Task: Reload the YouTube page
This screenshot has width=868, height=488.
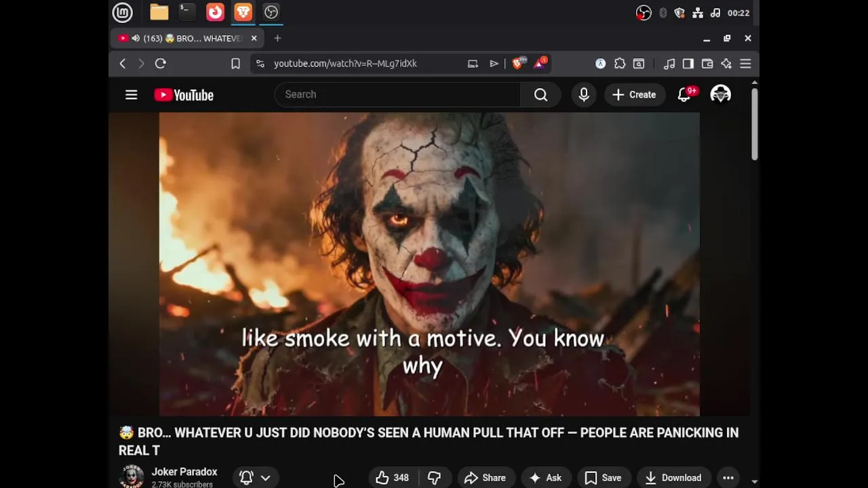Action: (161, 64)
